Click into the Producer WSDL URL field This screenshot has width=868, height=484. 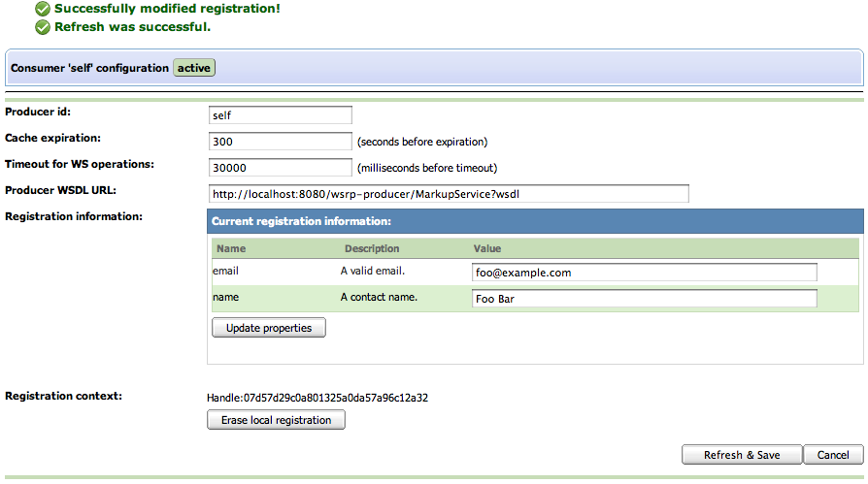click(449, 194)
